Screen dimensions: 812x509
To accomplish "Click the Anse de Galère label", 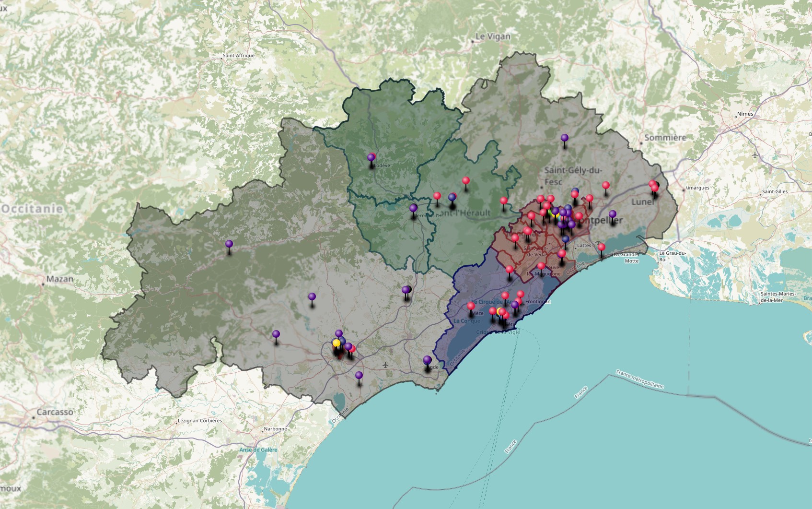I will pyautogui.click(x=258, y=450).
